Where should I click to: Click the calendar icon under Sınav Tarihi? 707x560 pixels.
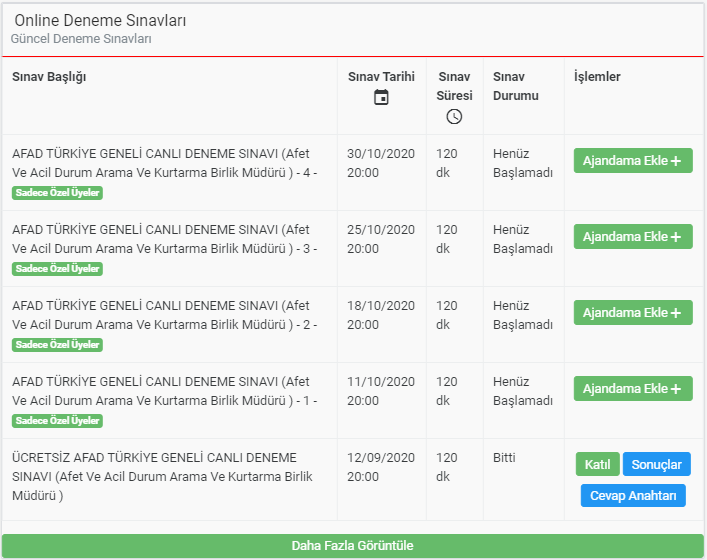tap(381, 97)
